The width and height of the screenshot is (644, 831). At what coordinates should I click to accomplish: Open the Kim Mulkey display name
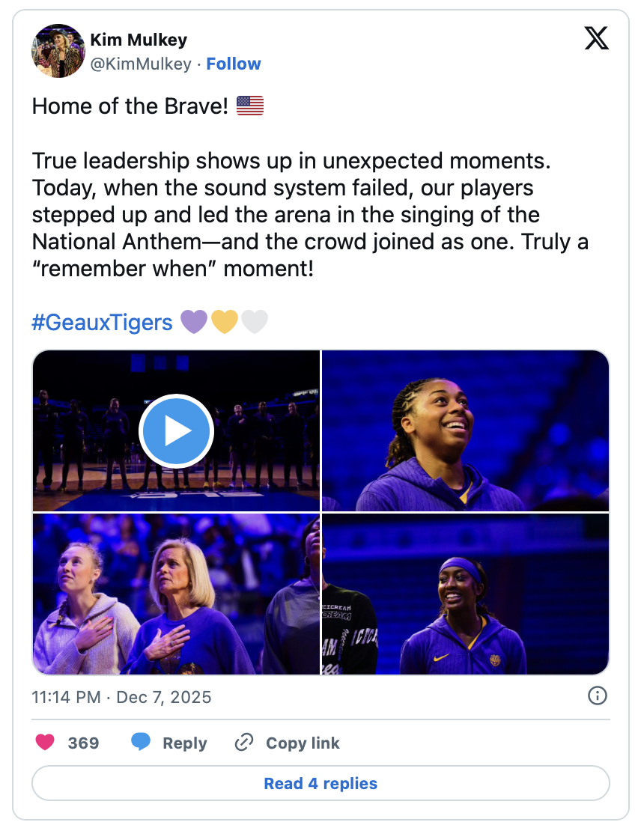tap(139, 40)
